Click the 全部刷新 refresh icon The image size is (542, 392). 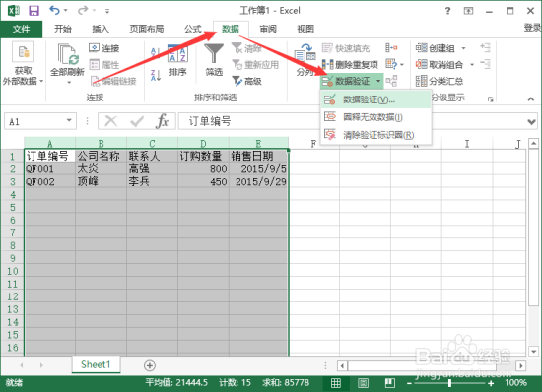(x=67, y=54)
